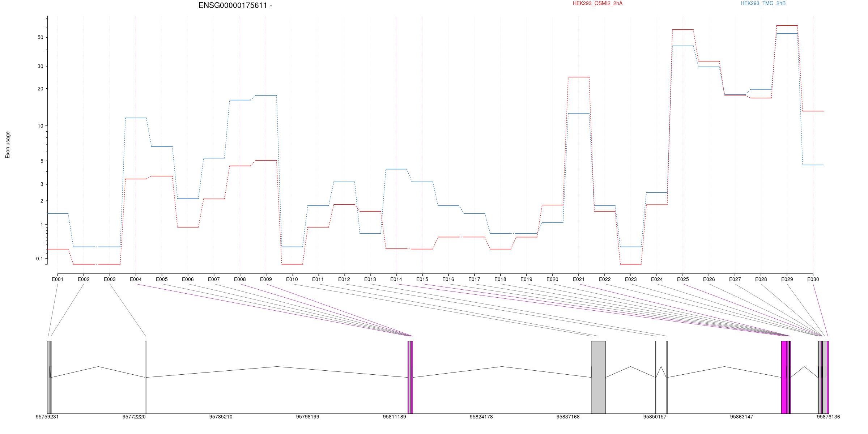Screen dimensions: 868x434
Task: Click exon label E019
Action: point(526,279)
